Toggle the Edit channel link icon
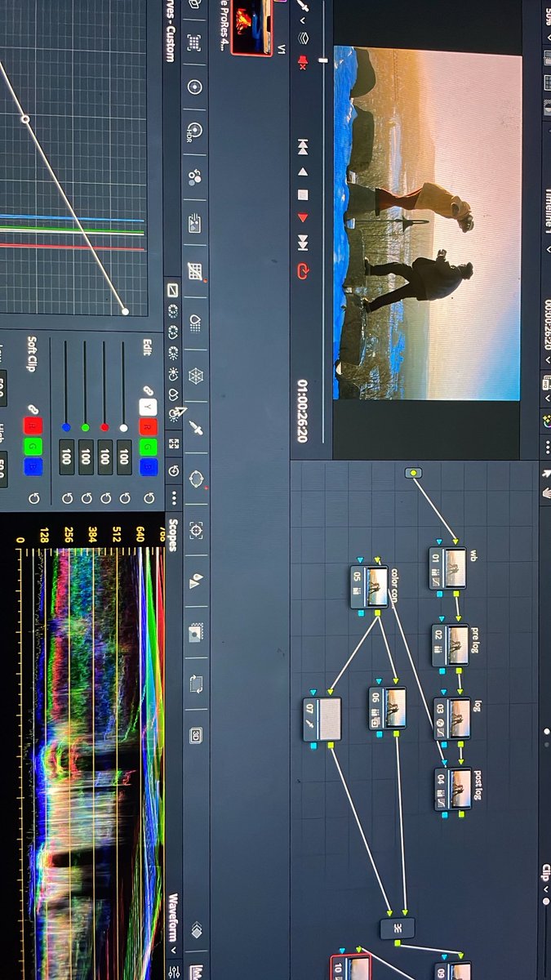 coord(149,390)
